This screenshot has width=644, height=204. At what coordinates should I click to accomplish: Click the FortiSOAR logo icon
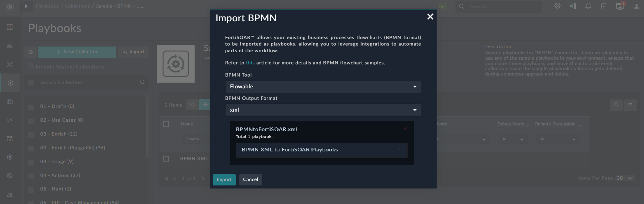[10, 6]
